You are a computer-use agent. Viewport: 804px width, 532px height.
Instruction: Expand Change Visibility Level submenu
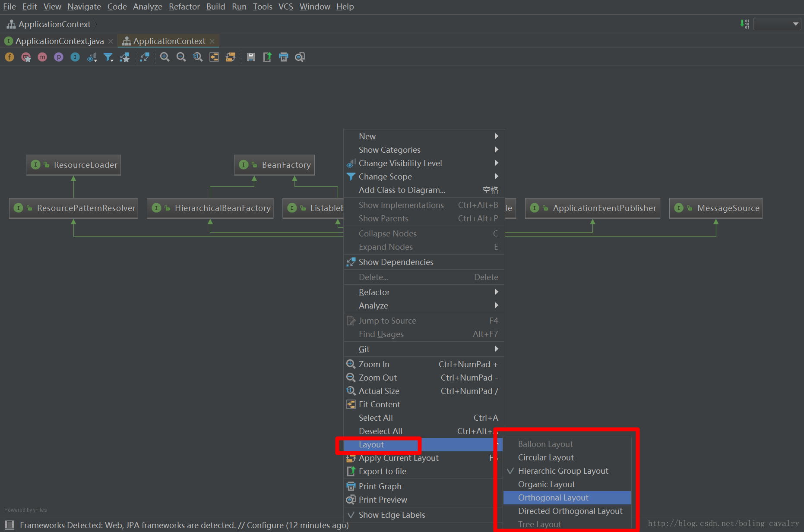(424, 163)
